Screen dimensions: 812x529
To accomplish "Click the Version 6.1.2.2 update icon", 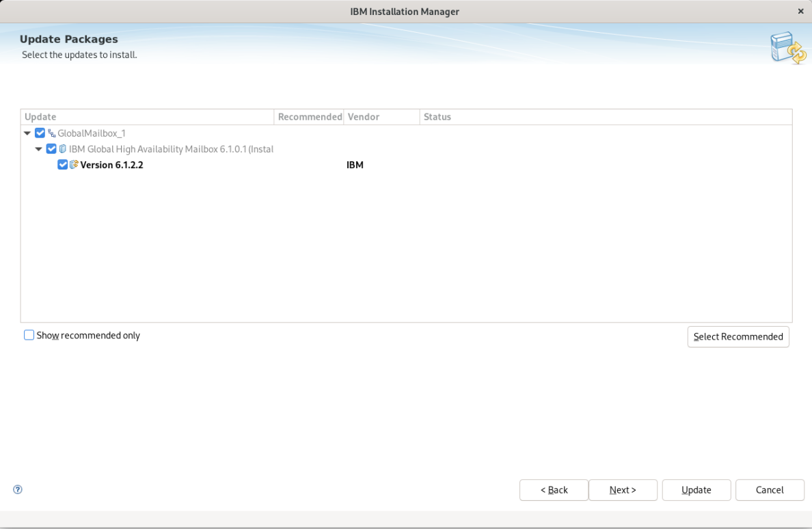I will coord(74,165).
